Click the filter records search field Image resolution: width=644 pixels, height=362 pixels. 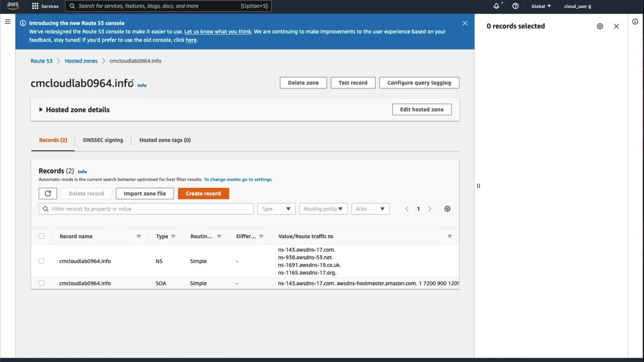pyautogui.click(x=151, y=209)
